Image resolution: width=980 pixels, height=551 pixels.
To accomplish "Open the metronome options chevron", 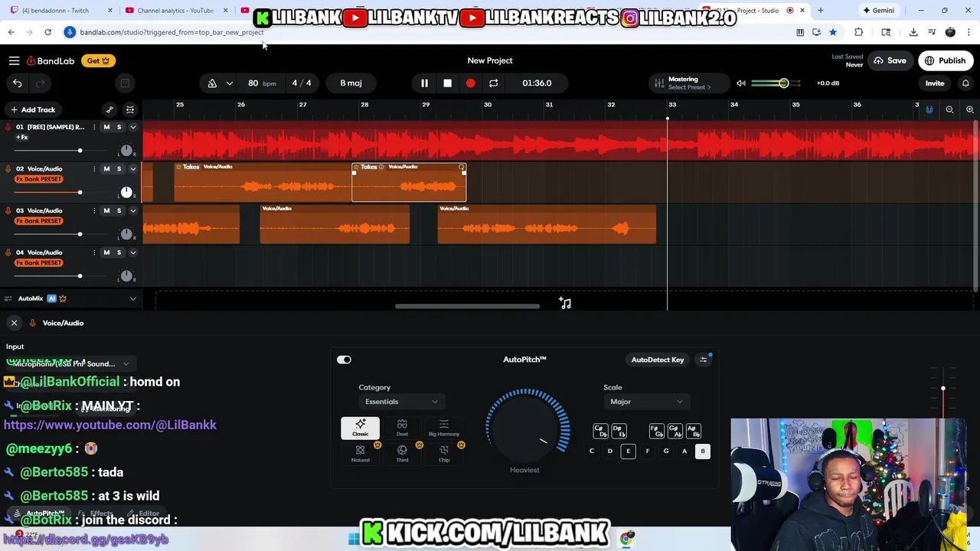I will tap(229, 83).
